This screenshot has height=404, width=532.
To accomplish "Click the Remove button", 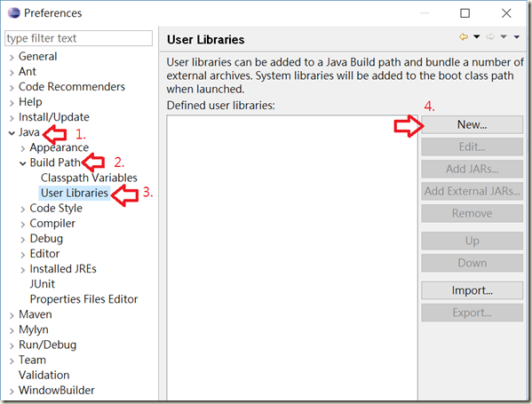I will pyautogui.click(x=472, y=213).
